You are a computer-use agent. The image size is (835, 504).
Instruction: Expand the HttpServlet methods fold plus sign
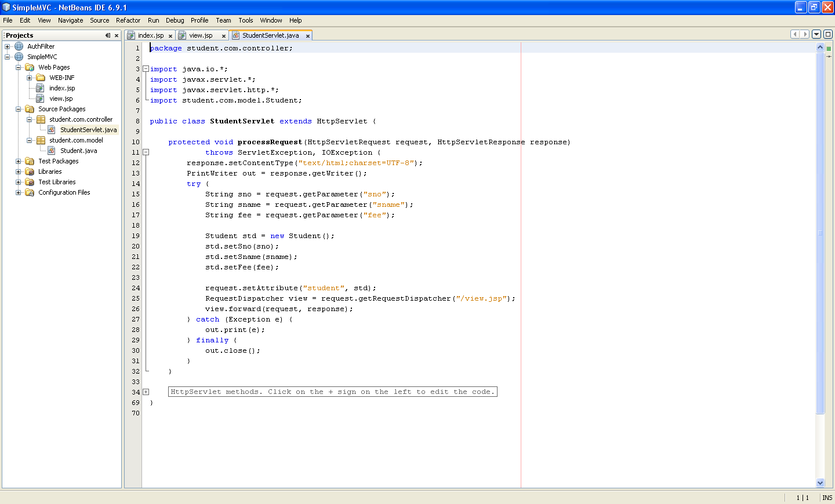(x=145, y=392)
